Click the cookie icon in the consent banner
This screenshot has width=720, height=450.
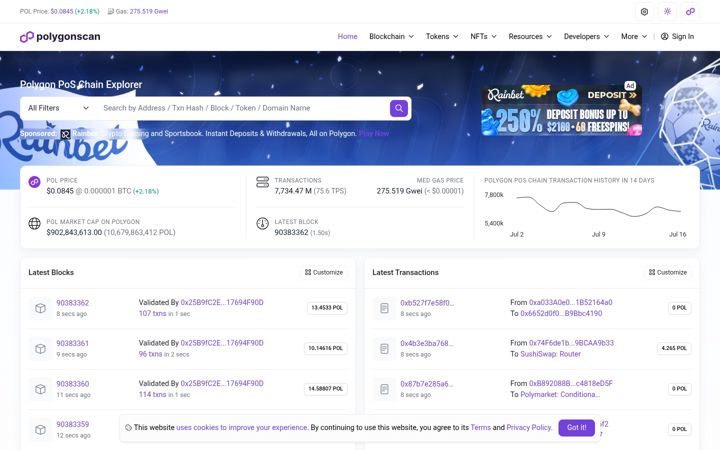[x=128, y=428]
